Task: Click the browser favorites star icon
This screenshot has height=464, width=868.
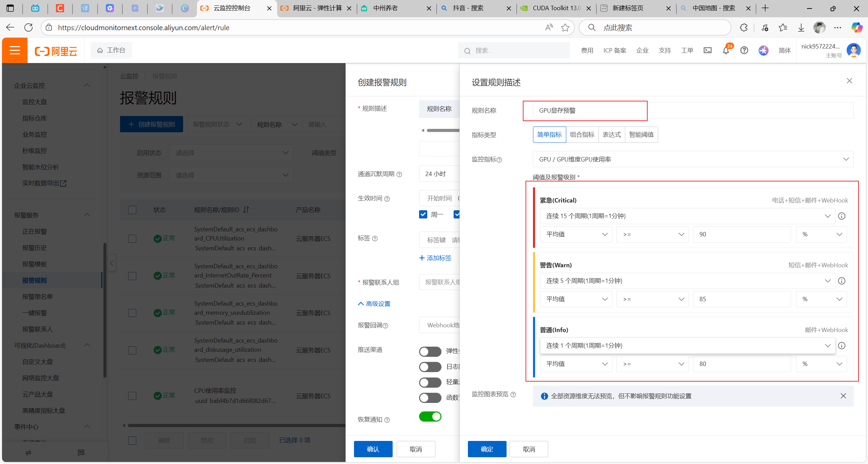Action: pos(565,27)
